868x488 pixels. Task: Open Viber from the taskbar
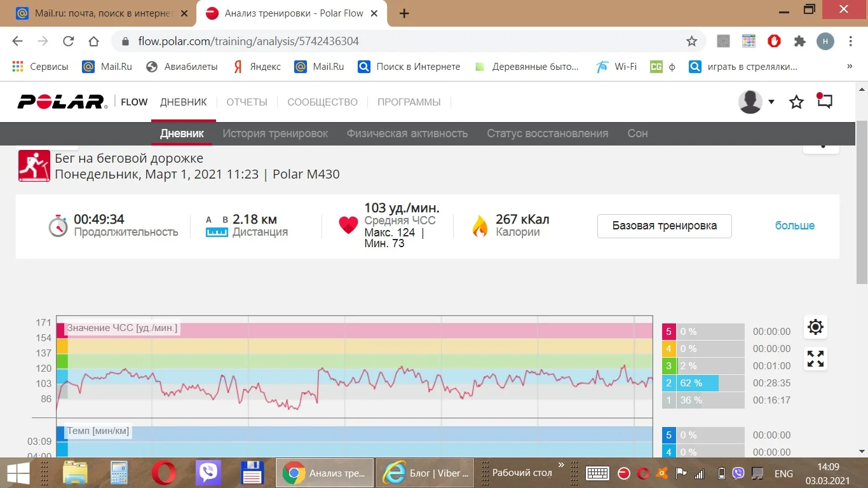coord(208,473)
